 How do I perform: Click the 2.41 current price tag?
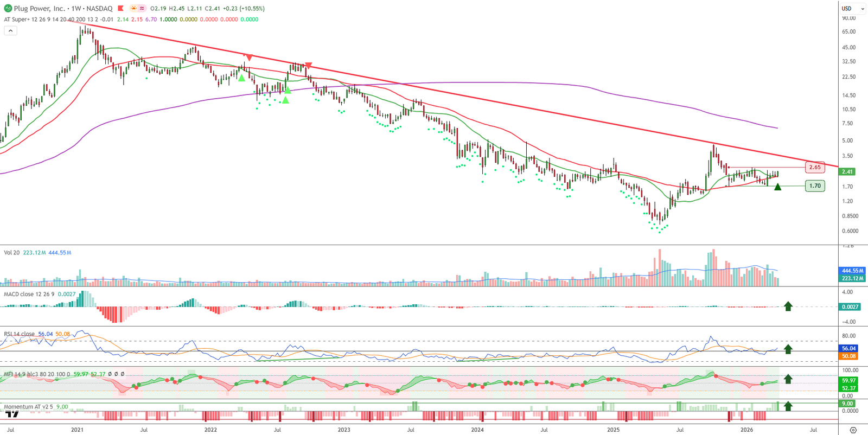pos(847,172)
